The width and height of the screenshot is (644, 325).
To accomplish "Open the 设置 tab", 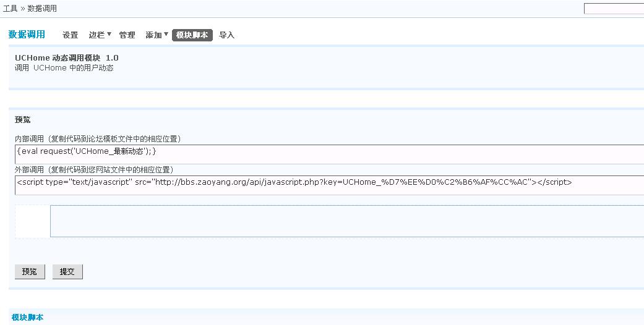I will (x=71, y=35).
